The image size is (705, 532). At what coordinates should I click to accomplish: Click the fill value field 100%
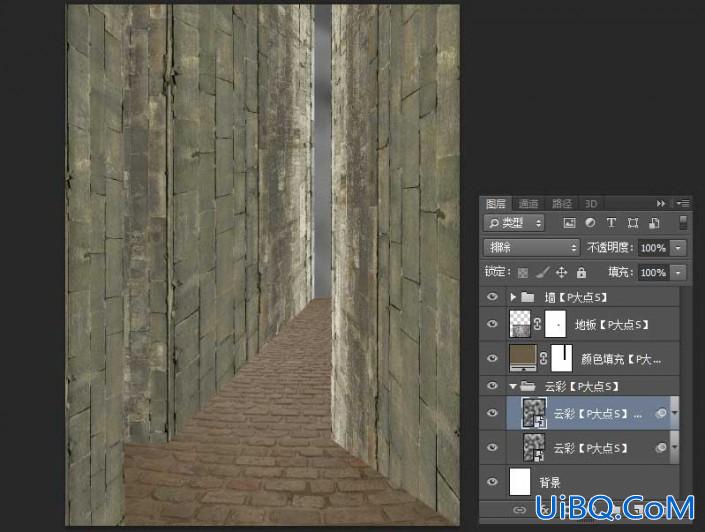coord(654,273)
